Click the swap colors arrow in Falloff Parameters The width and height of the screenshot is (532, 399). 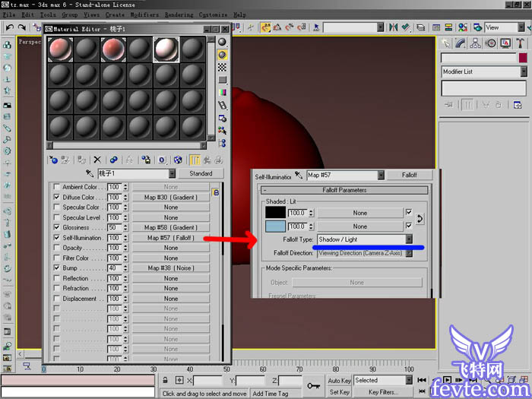click(420, 219)
